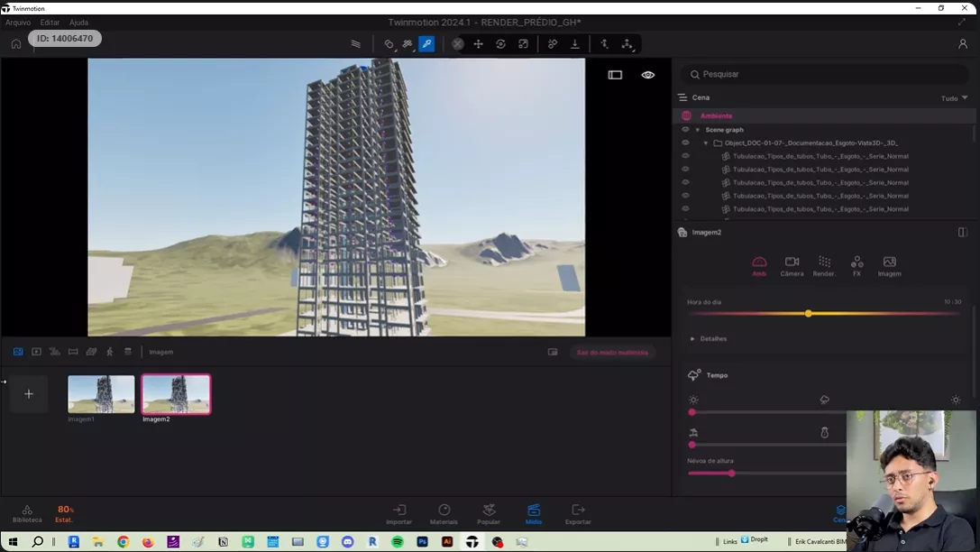The image size is (980, 552).
Task: Open the Importar panel
Action: coord(399,514)
